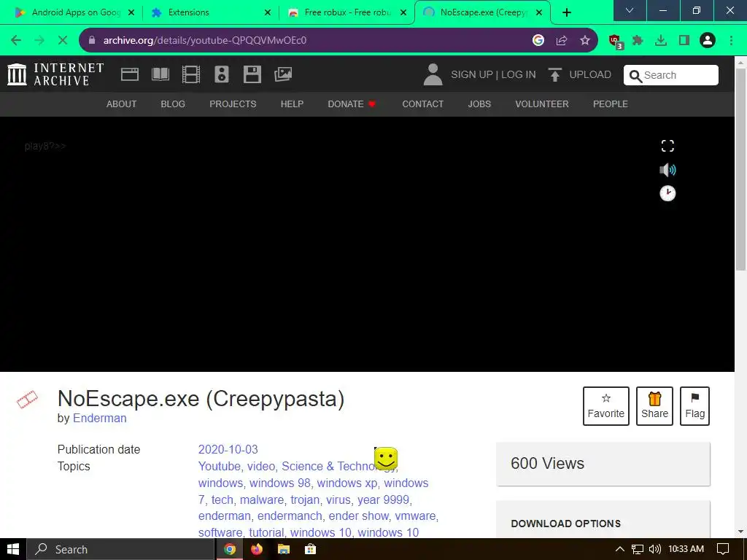The width and height of the screenshot is (747, 560).
Task: Open the Chrome profile avatar
Action: 708,41
